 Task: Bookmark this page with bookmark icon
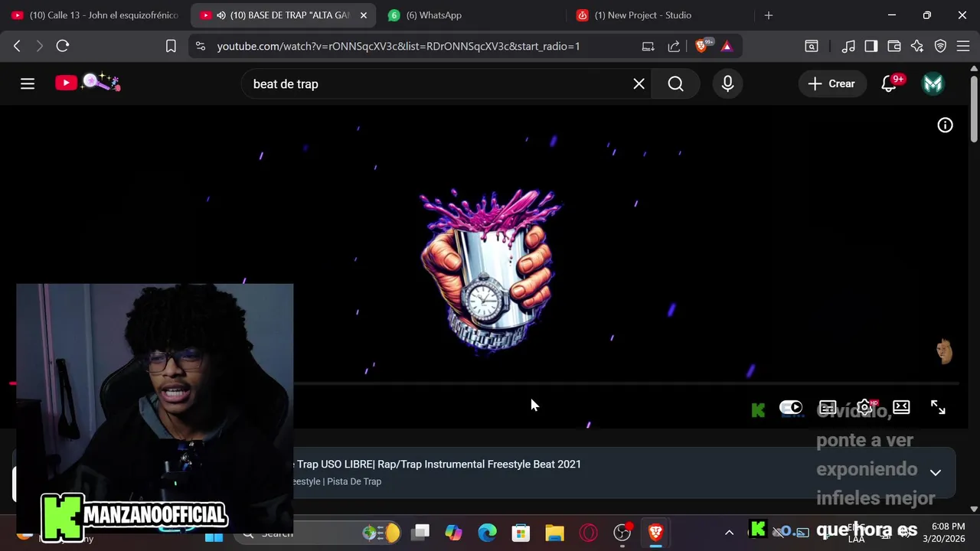tap(171, 46)
